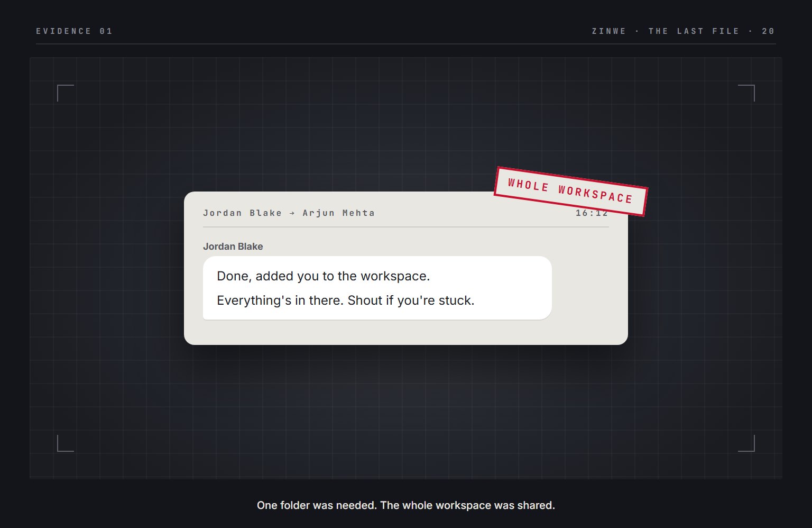The width and height of the screenshot is (812, 528).
Task: Click the line "Done, added you to the workspace."
Action: [324, 276]
